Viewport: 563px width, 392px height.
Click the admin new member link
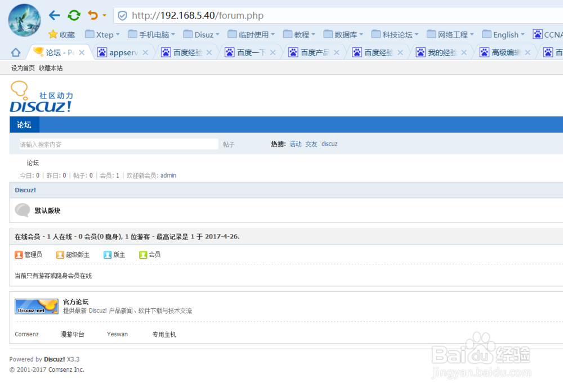(168, 175)
